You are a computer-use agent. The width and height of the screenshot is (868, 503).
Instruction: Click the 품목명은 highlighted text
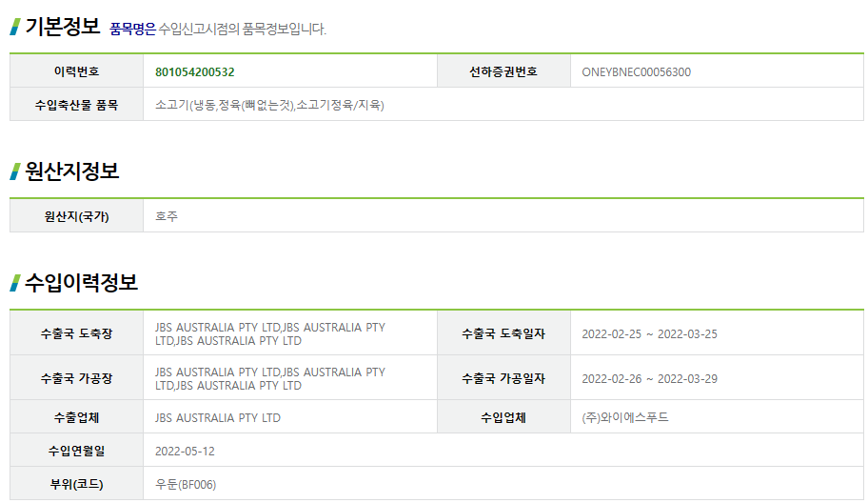(x=133, y=29)
